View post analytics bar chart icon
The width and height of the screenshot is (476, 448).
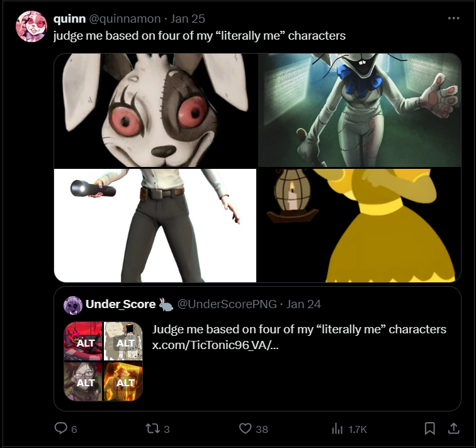coord(337,428)
